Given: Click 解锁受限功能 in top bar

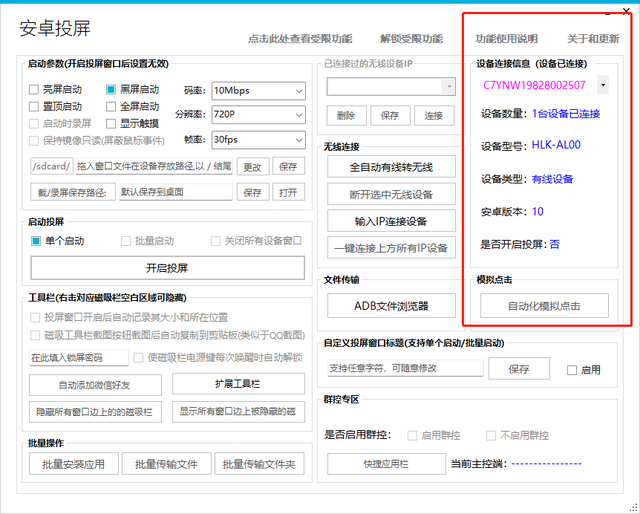Looking at the screenshot, I should click(411, 39).
